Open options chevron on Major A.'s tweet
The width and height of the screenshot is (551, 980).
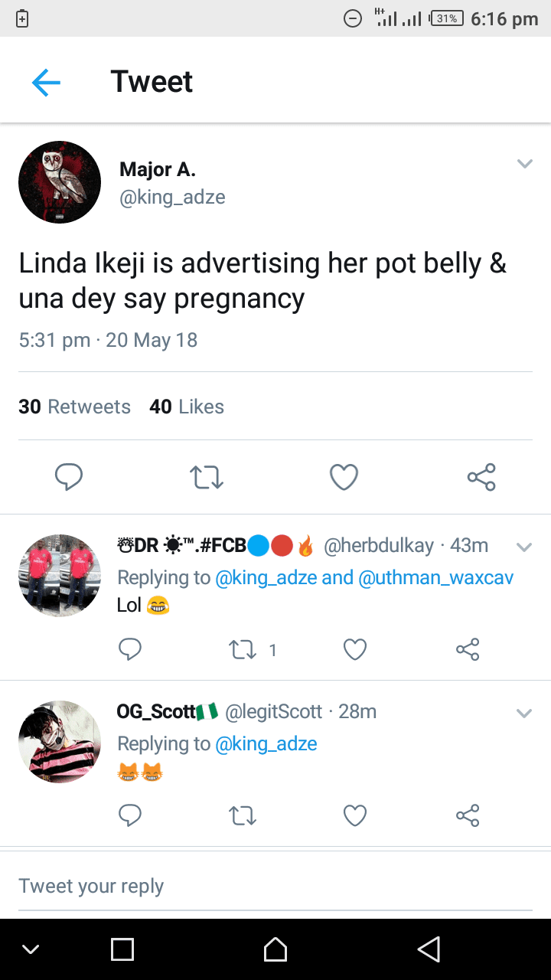click(524, 164)
